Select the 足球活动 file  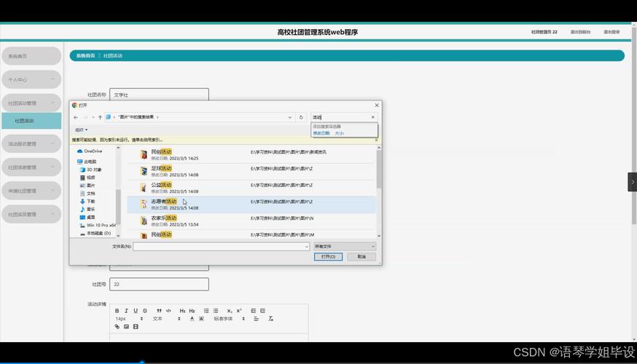251,171
